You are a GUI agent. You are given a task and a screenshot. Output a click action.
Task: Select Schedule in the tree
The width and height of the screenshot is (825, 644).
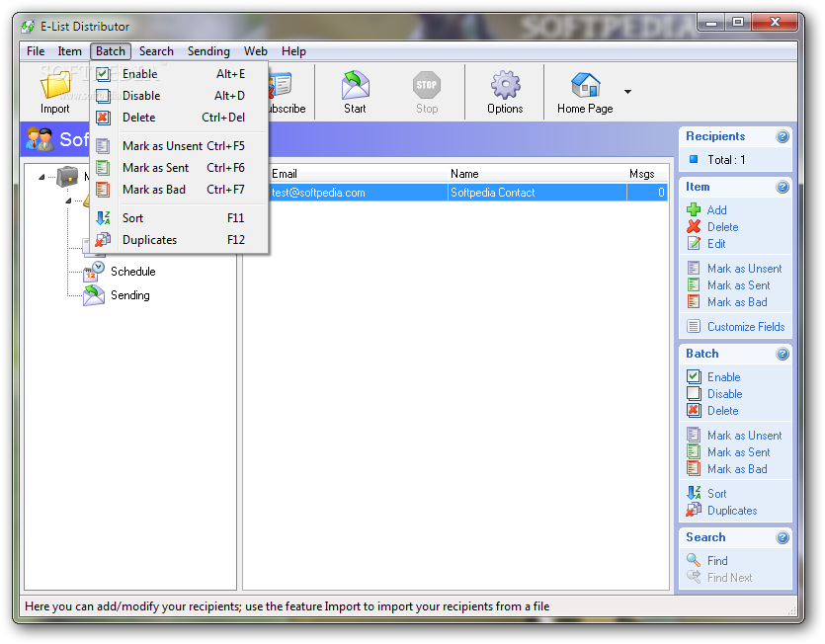[x=133, y=272]
